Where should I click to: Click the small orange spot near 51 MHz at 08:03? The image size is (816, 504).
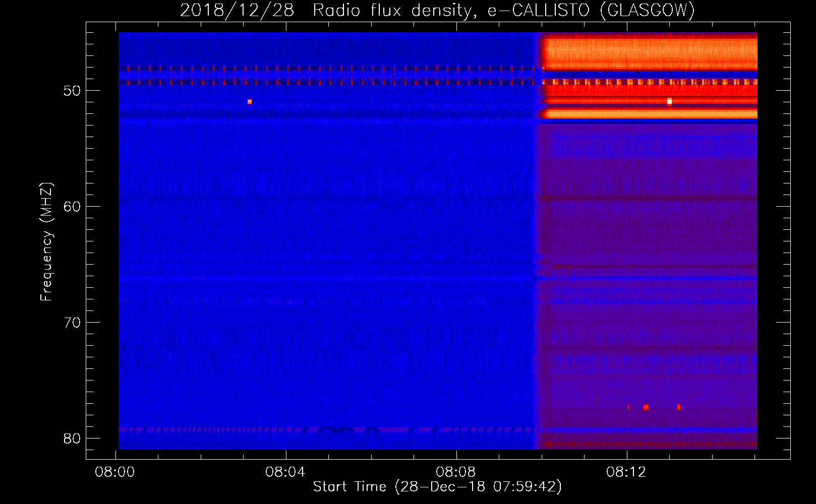tap(249, 101)
